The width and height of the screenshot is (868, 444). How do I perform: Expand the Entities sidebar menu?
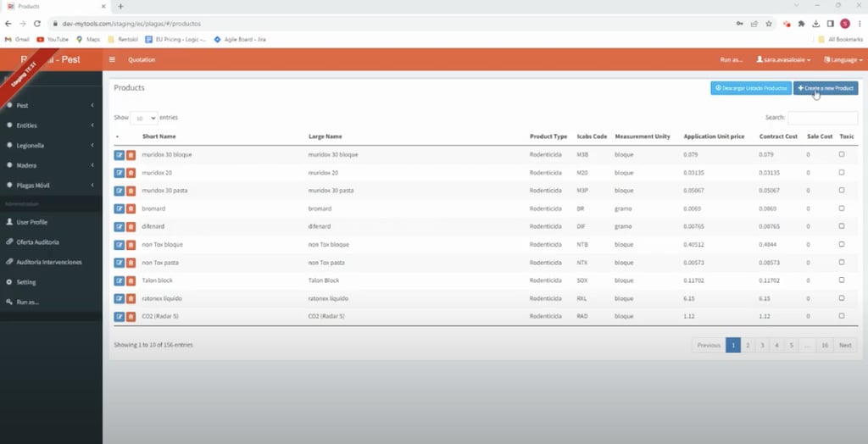tap(51, 125)
